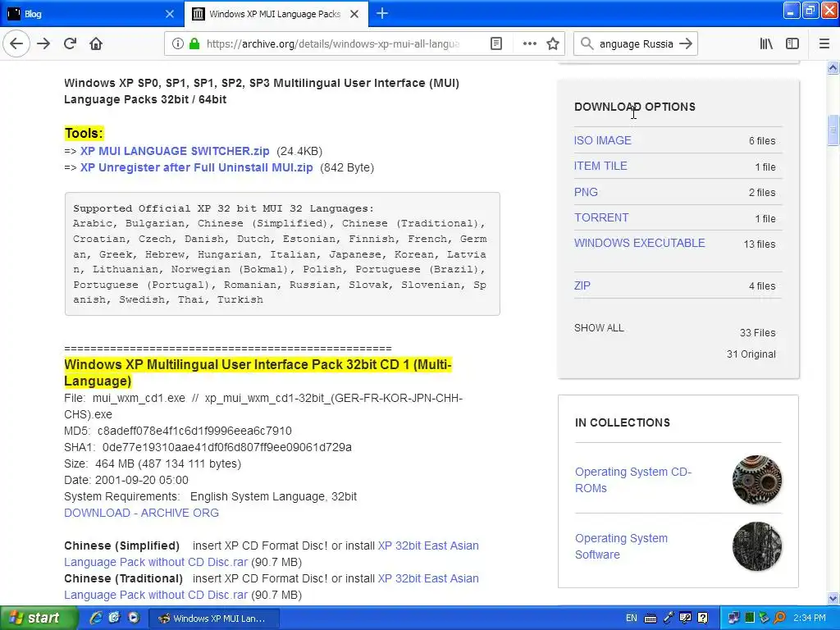Bookmark this page with the star
Screen dimensions: 840x630
(553, 43)
